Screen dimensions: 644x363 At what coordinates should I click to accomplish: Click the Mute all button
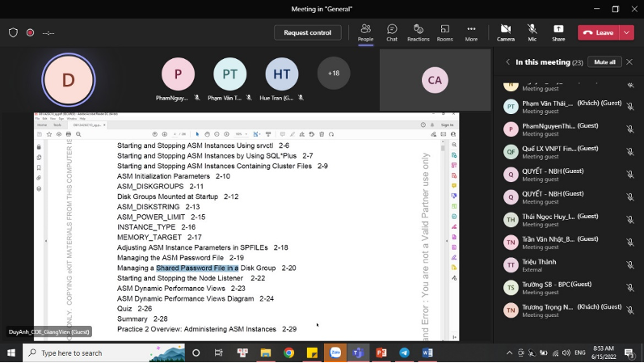[604, 62]
